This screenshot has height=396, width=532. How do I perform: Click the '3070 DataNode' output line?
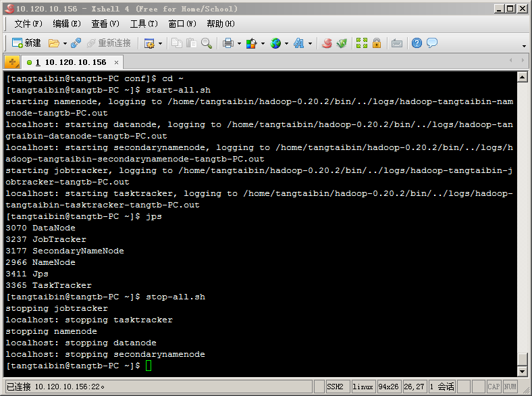41,228
